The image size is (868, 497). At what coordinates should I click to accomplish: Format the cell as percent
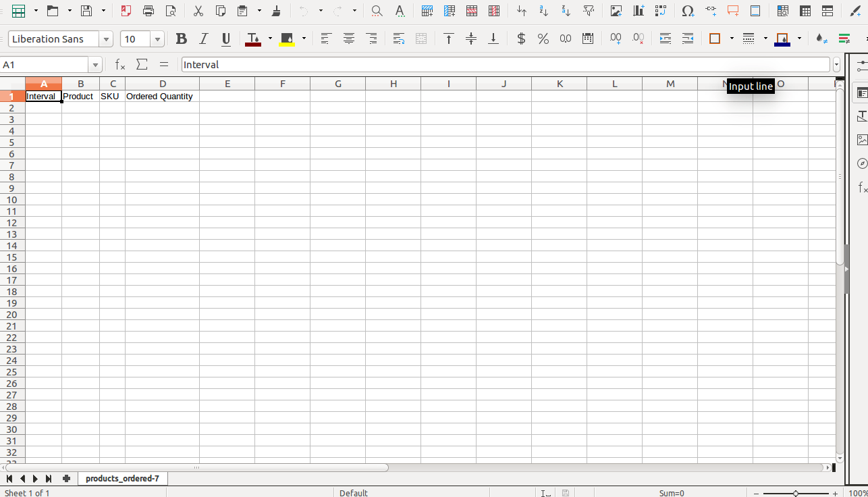(x=543, y=39)
